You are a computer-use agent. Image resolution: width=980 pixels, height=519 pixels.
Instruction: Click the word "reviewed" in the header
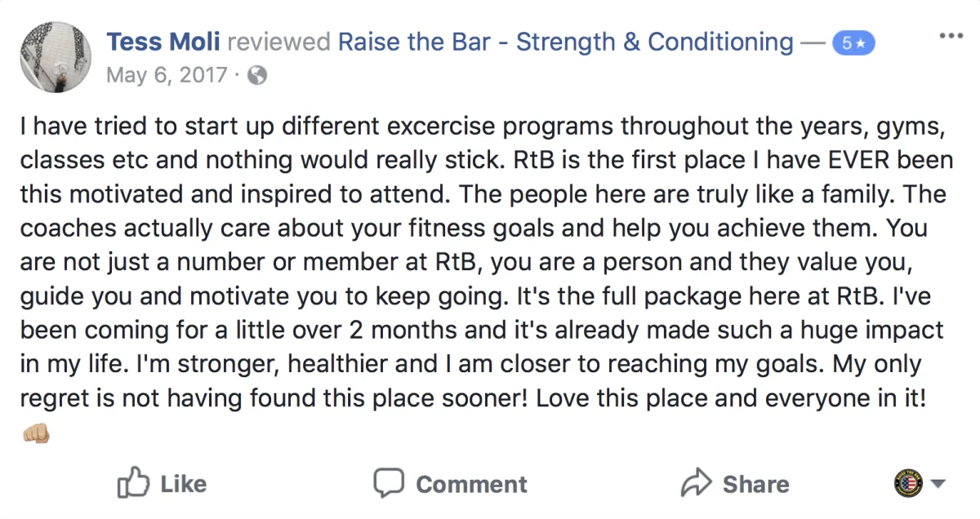(x=279, y=42)
